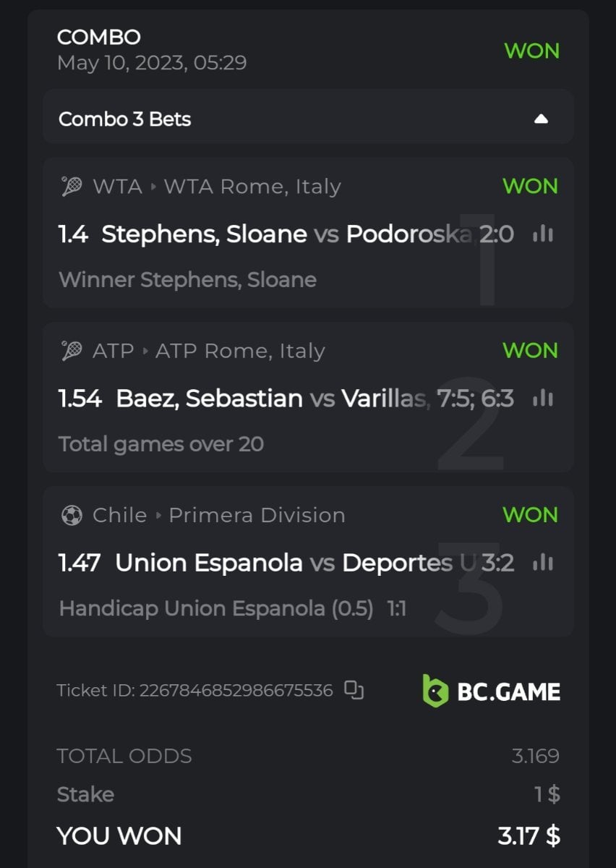The height and width of the screenshot is (868, 616).
Task: Click the Chile country breadcrumb
Action: pos(119,515)
